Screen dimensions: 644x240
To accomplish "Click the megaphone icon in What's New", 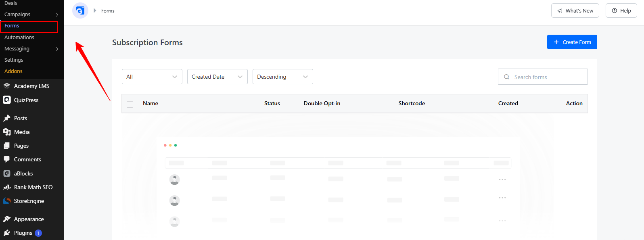I will pyautogui.click(x=560, y=11).
